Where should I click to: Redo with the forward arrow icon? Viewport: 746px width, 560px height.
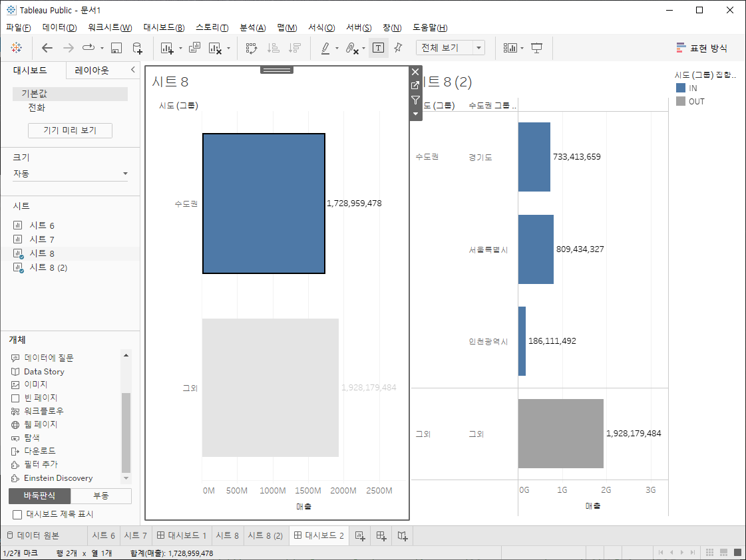point(69,47)
